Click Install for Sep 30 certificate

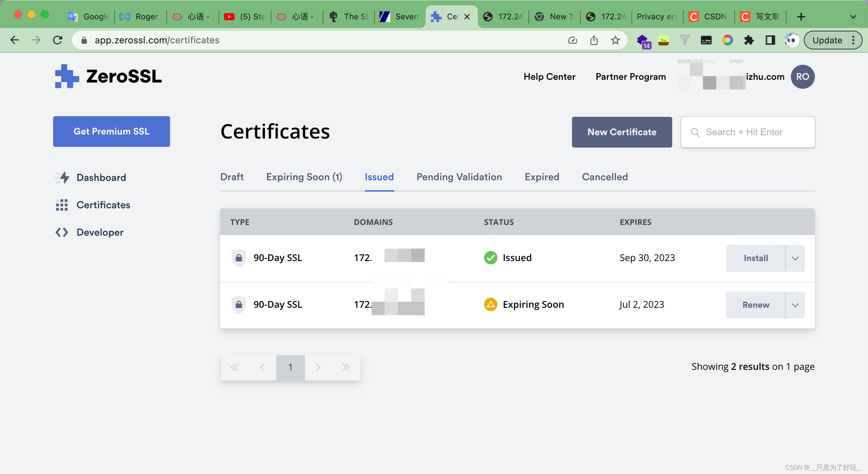755,258
